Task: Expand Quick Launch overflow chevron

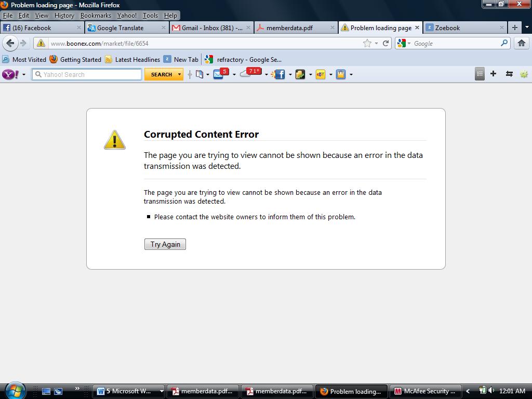Action: tap(77, 388)
